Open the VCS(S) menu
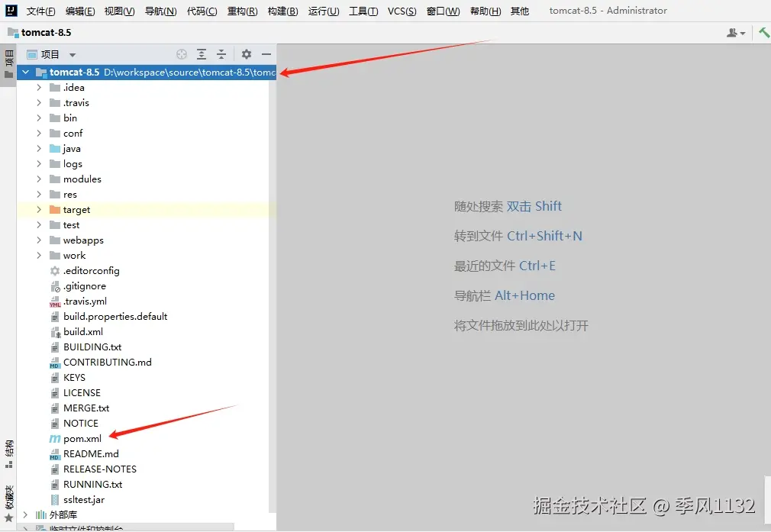771x532 pixels. point(402,11)
